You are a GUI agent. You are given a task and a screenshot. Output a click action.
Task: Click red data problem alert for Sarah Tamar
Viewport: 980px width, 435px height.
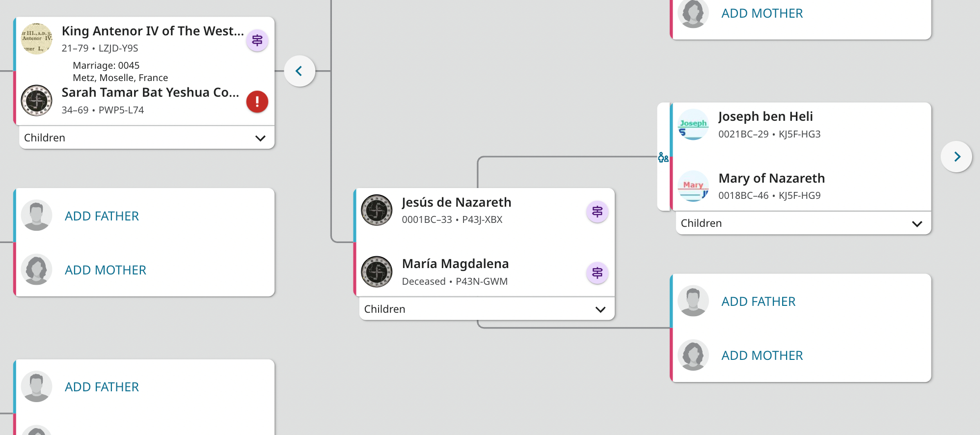tap(257, 102)
